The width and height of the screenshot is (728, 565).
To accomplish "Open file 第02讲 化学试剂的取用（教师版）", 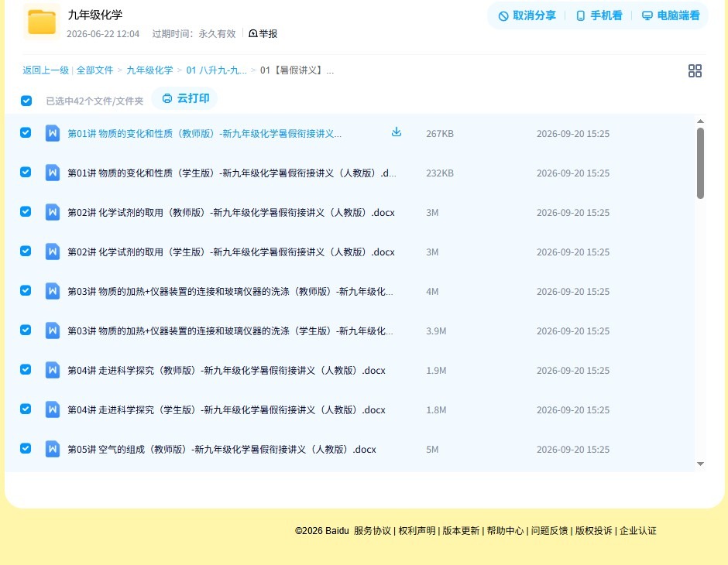I will tap(231, 212).
